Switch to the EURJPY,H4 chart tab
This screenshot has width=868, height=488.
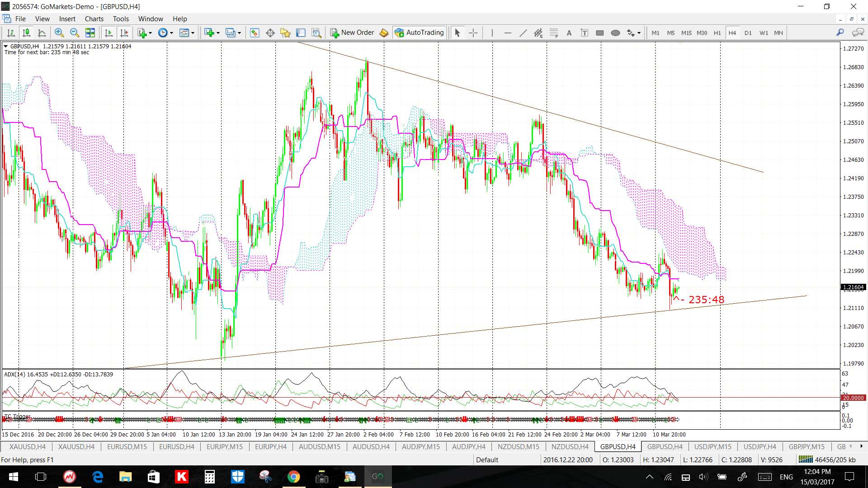[270, 446]
